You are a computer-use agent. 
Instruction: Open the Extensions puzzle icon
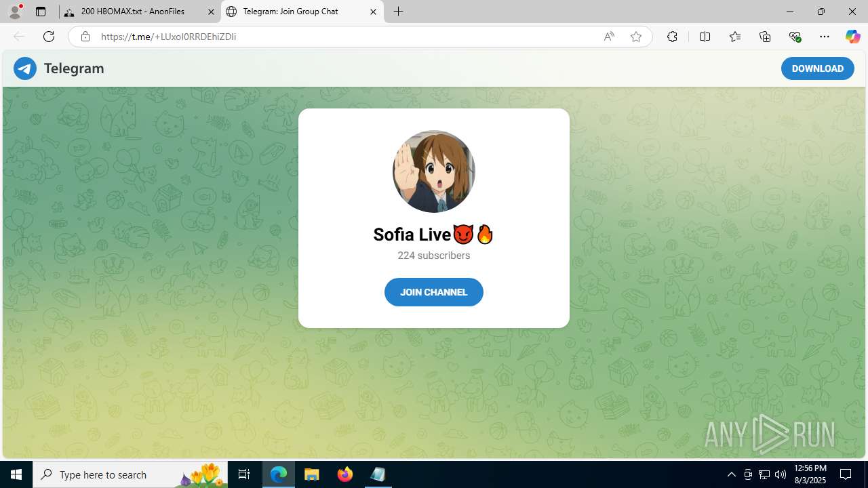(x=672, y=37)
